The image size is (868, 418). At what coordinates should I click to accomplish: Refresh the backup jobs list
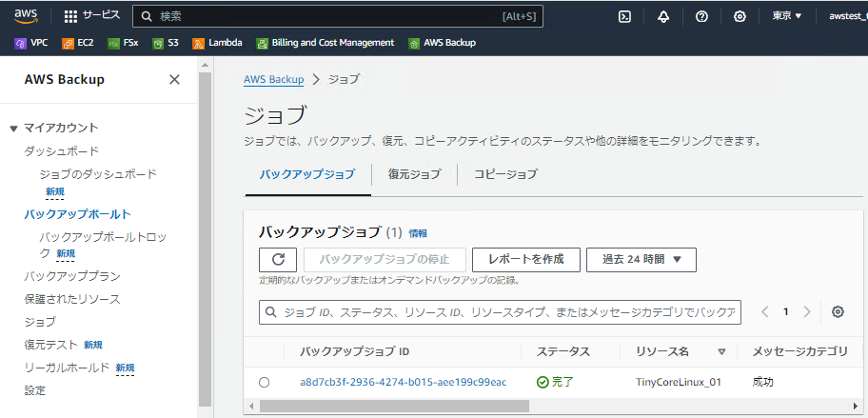pos(279,260)
